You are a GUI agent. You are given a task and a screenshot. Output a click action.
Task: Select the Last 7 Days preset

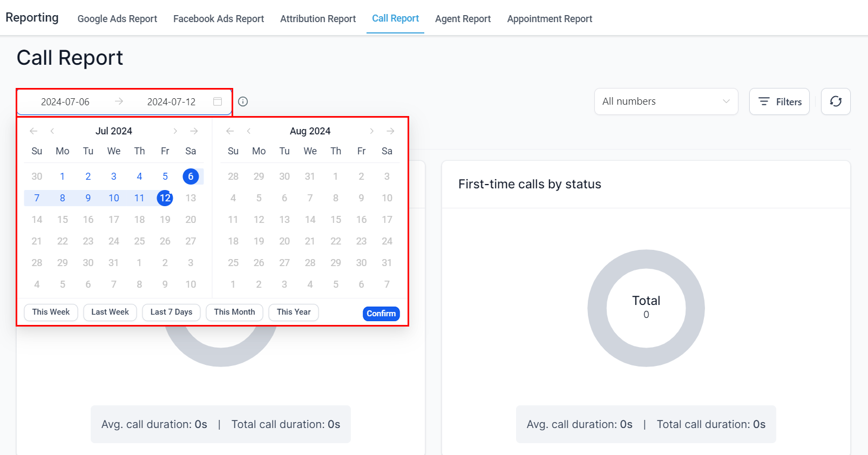[x=171, y=312]
